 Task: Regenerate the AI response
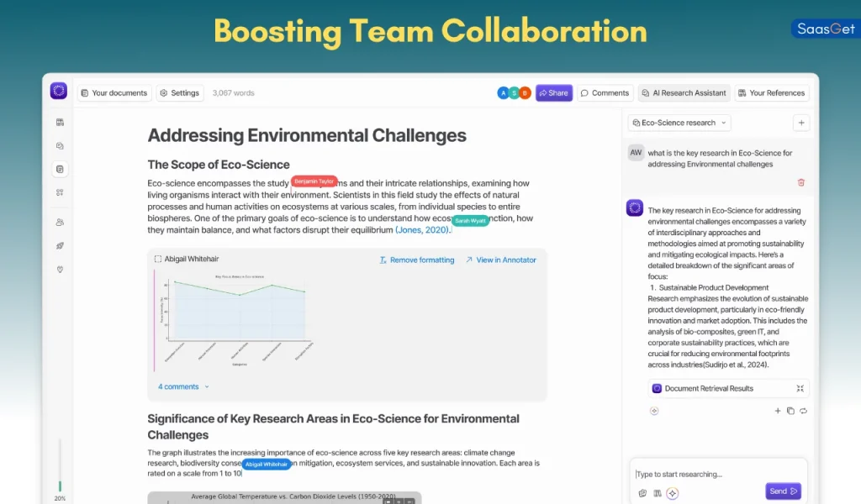(x=803, y=411)
